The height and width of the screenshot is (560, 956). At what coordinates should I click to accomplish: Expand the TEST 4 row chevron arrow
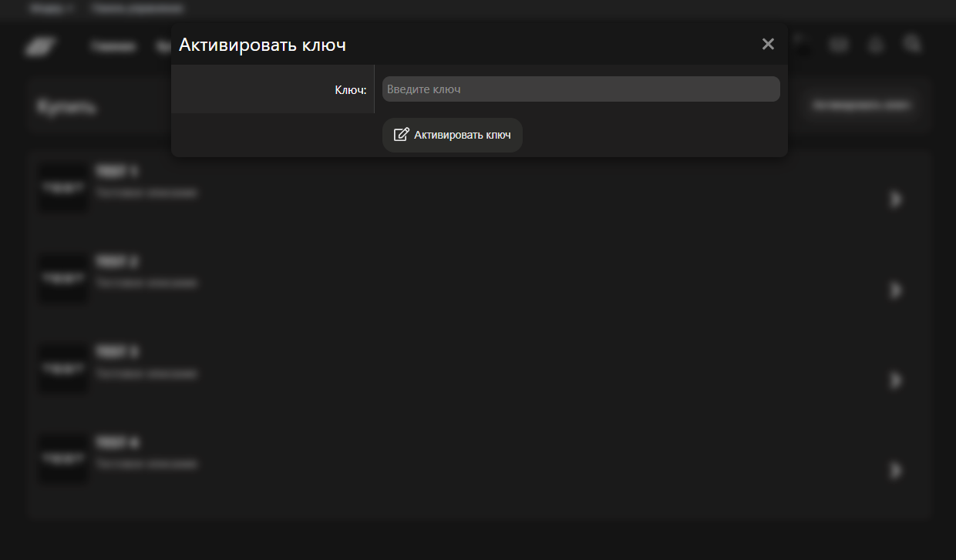pos(895,471)
